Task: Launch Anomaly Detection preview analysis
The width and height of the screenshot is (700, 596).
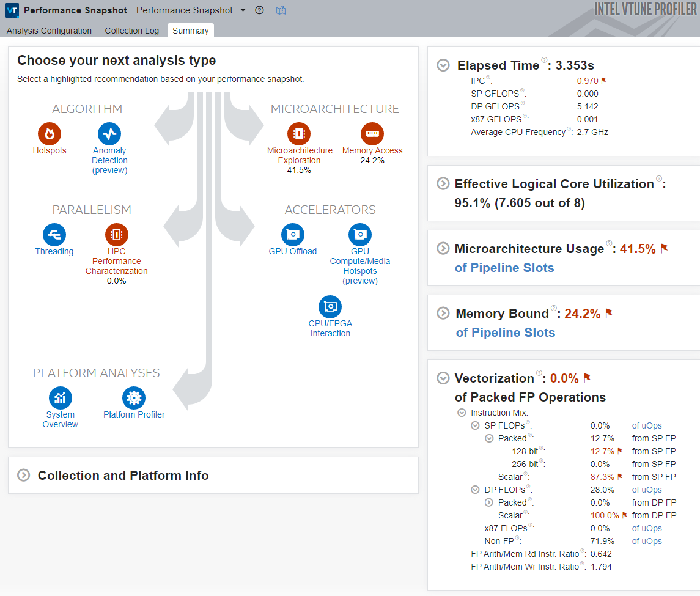Action: point(109,134)
